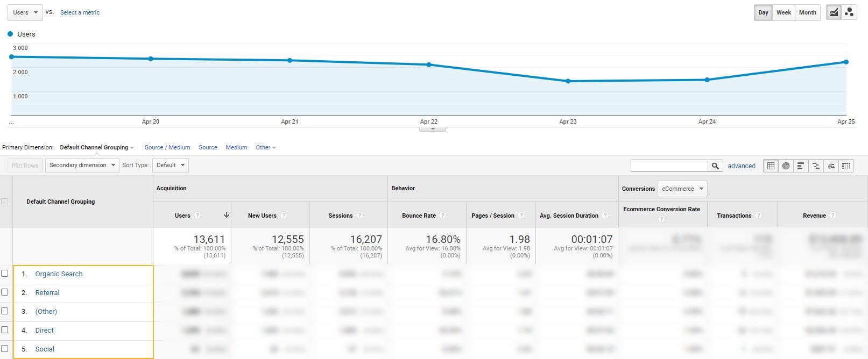Open the help tooltip for Bounce Rate

pyautogui.click(x=443, y=216)
